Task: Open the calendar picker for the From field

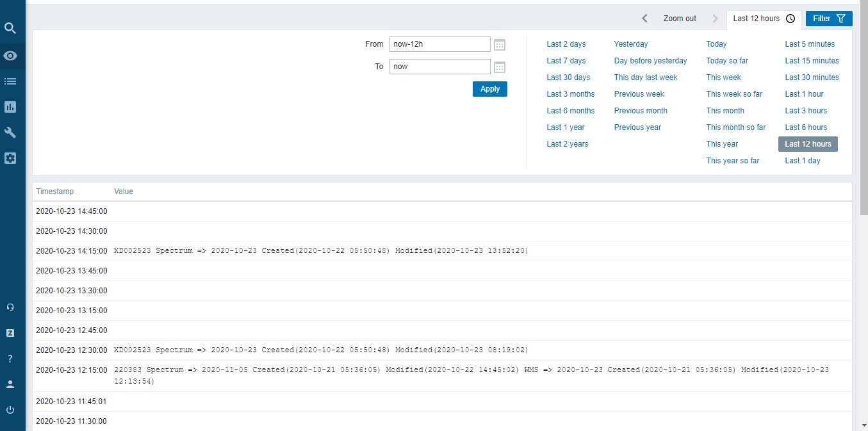Action: [x=500, y=45]
